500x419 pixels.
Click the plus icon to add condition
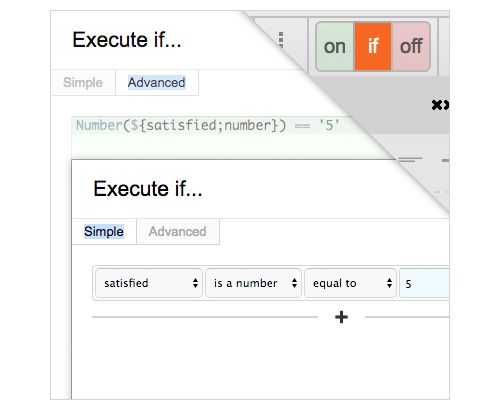(341, 317)
